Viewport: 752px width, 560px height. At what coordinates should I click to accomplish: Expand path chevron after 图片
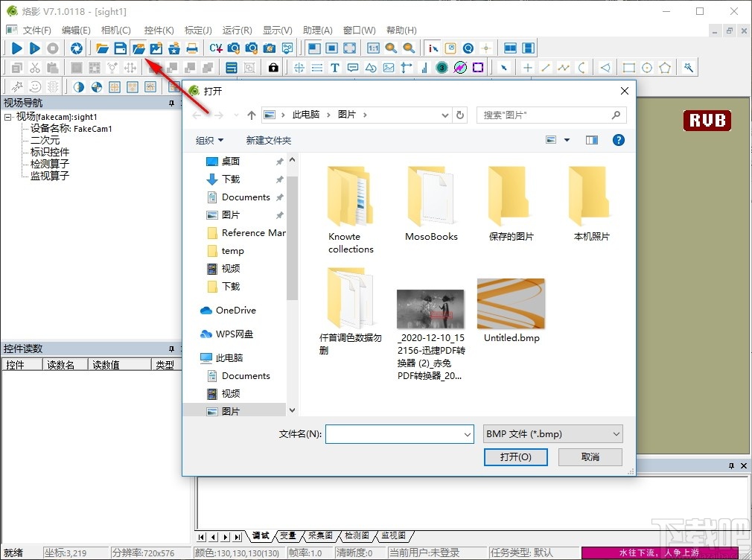[x=366, y=115]
